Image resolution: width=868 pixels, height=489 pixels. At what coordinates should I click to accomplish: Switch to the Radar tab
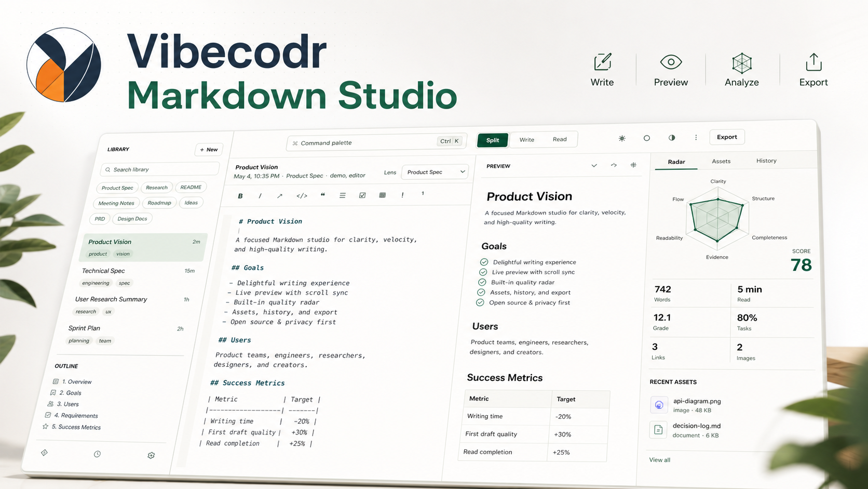coord(676,162)
